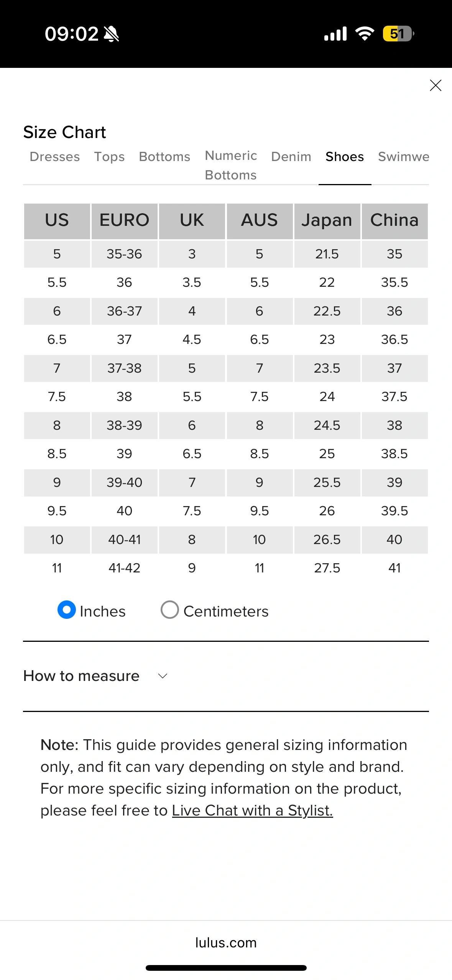Tap the home indicator bar

226,968
